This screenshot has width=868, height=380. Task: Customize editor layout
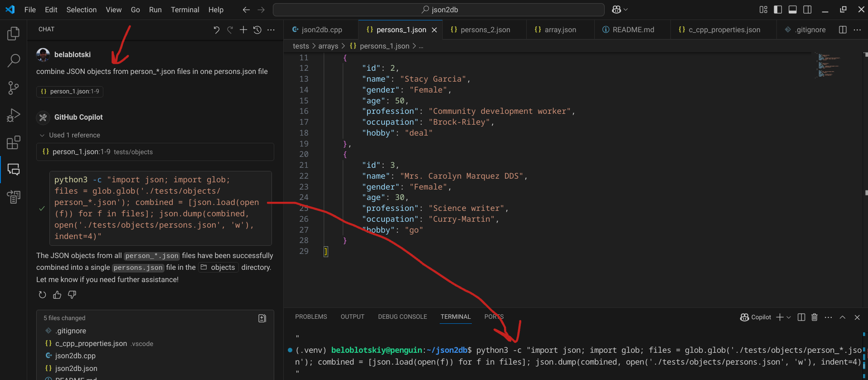coord(763,10)
